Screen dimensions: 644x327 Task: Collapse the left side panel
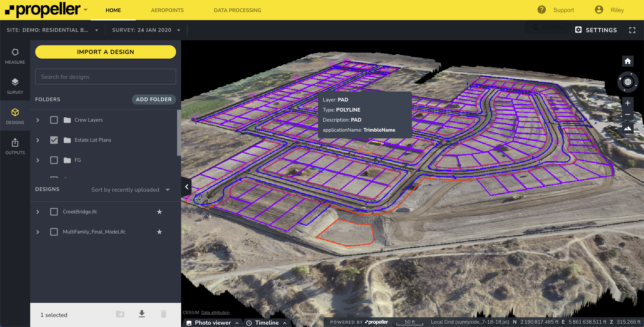coord(186,187)
